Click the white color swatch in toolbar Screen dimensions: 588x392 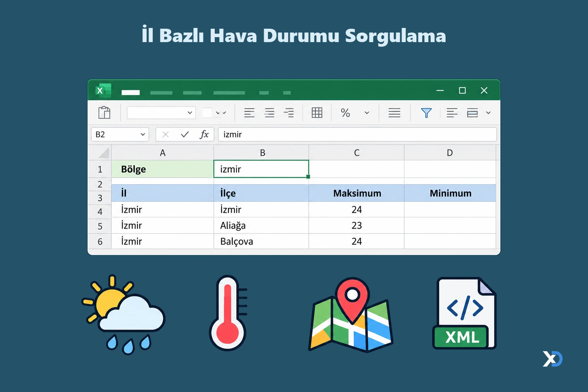(x=207, y=113)
